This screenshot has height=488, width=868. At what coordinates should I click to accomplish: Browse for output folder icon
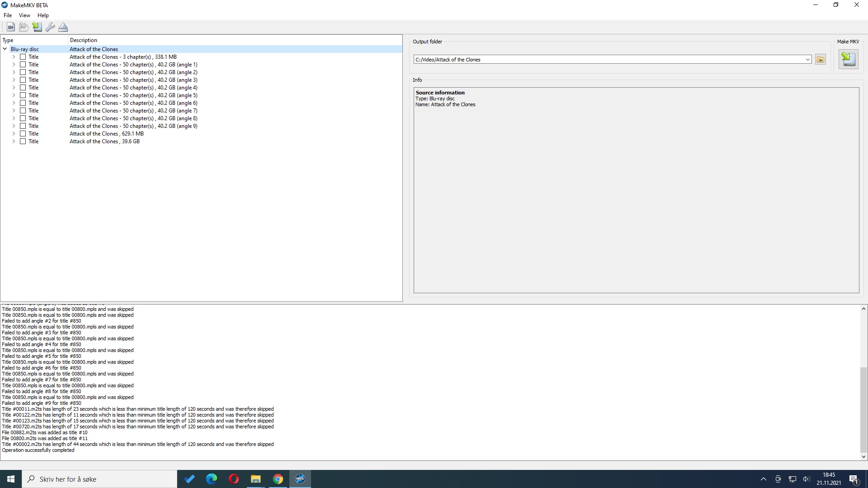[x=821, y=60]
